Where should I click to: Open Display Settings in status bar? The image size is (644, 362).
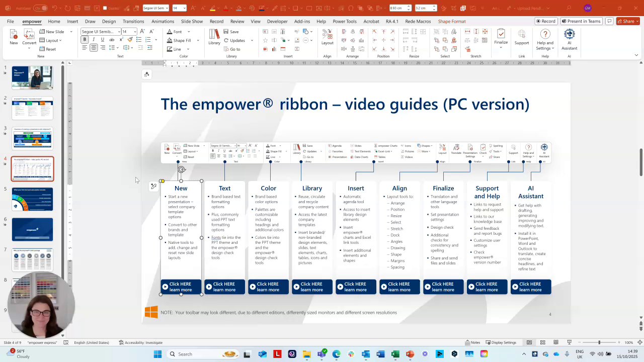[x=501, y=342]
